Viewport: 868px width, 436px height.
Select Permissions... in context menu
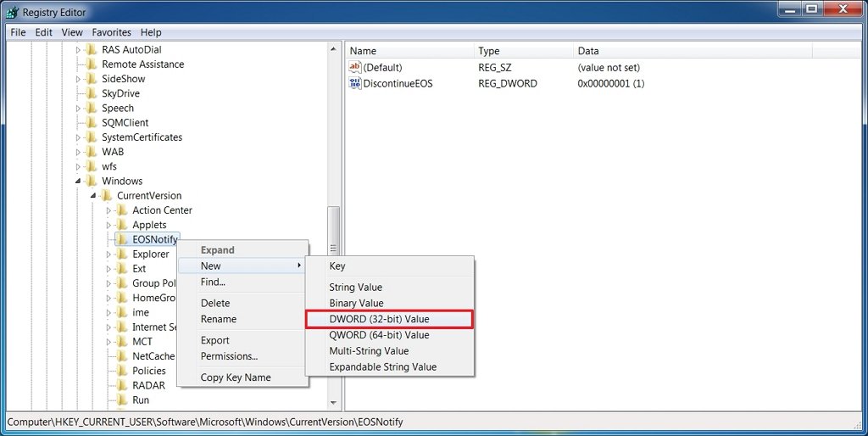coord(229,356)
